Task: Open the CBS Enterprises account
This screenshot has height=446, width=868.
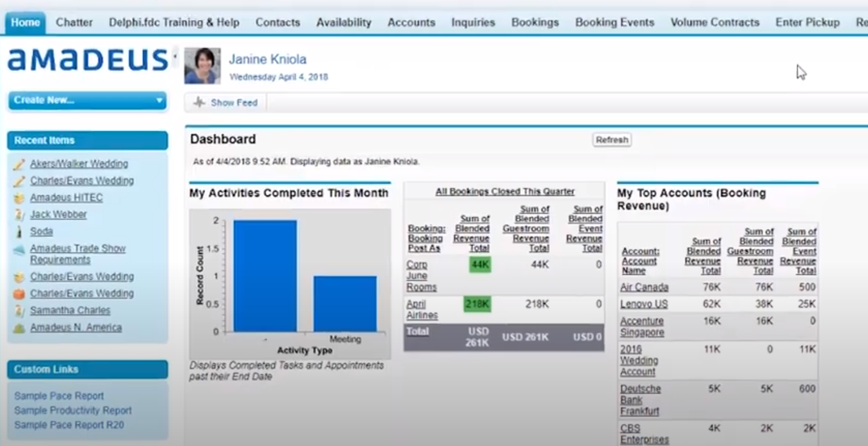Action: (x=644, y=434)
